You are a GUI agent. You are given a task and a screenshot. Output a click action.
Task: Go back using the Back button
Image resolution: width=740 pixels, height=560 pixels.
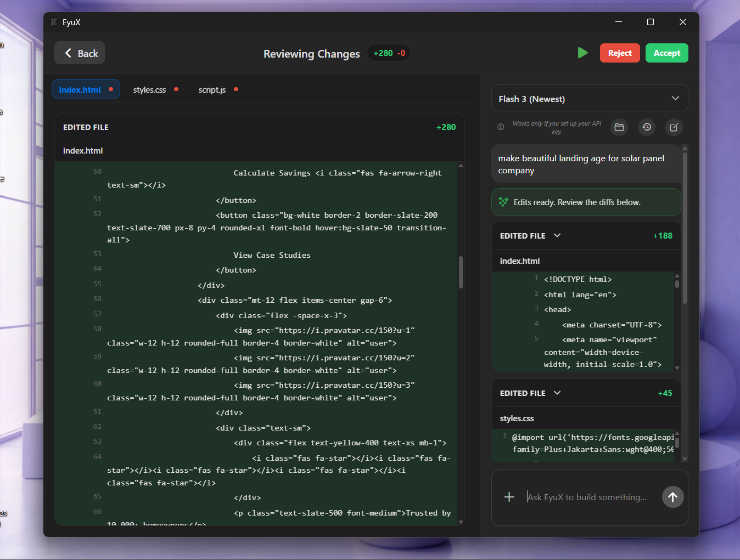click(x=80, y=53)
